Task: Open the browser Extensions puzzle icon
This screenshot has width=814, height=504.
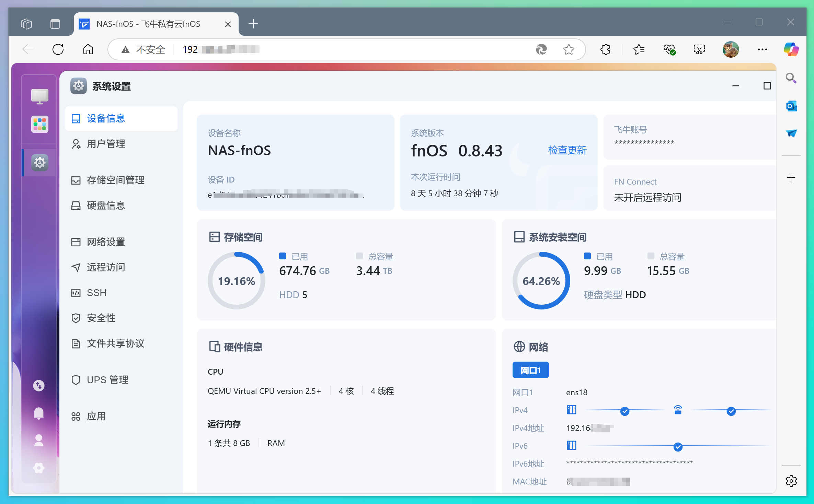Action: point(606,50)
